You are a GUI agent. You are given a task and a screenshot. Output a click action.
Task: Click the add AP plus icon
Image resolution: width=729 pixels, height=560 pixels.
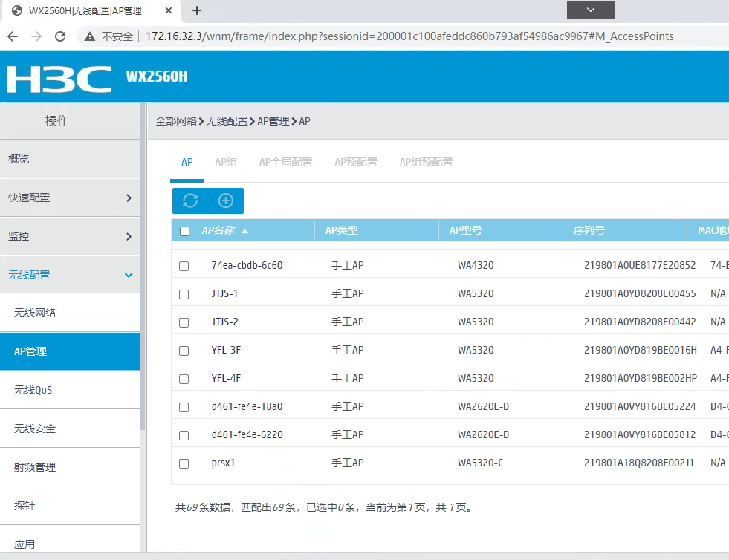click(x=226, y=201)
